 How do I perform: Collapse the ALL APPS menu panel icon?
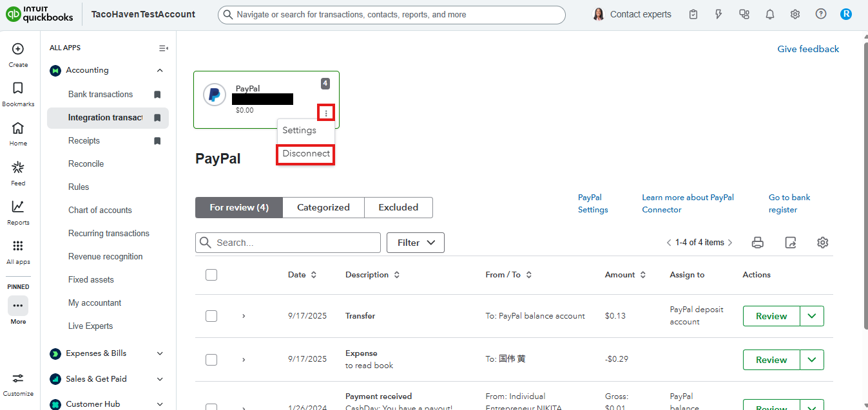[x=163, y=48]
